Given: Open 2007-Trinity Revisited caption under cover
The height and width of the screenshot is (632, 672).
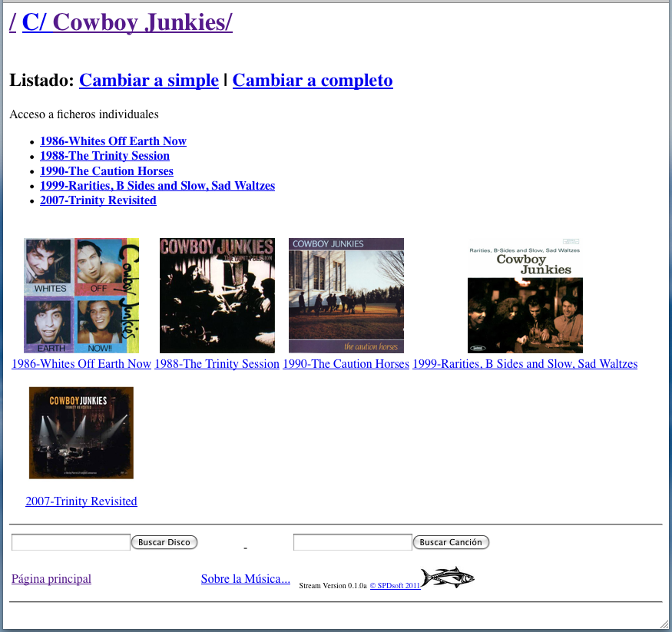Looking at the screenshot, I should coord(81,501).
